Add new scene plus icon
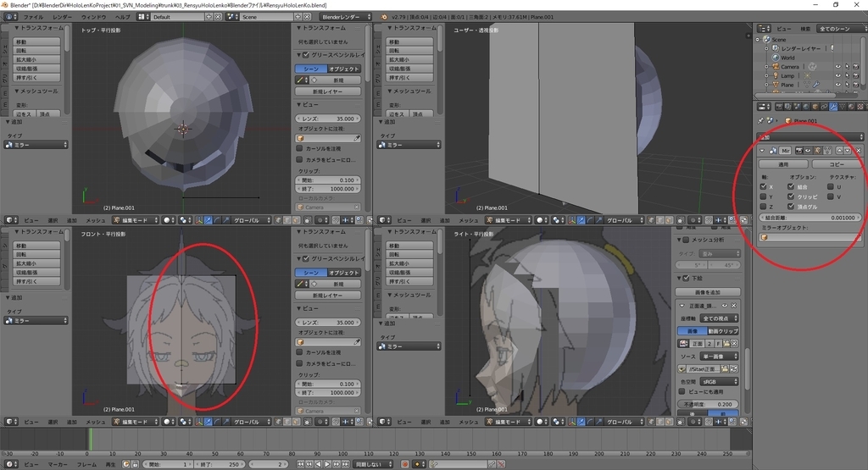 pos(298,17)
